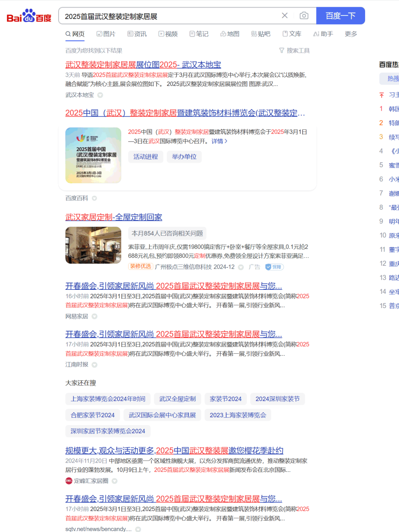Open 武汉家居定制-全屋定制回家 ad link

coord(113,217)
